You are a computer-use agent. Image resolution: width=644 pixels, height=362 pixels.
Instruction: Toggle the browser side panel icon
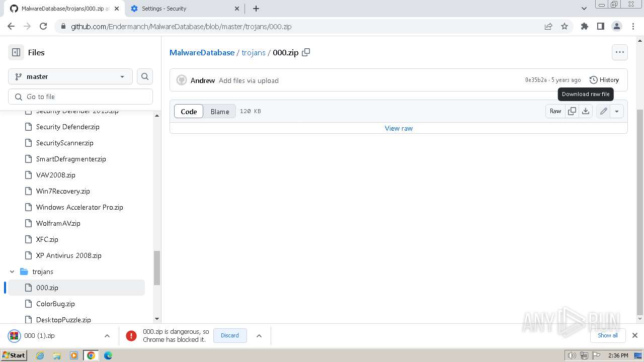tap(601, 27)
